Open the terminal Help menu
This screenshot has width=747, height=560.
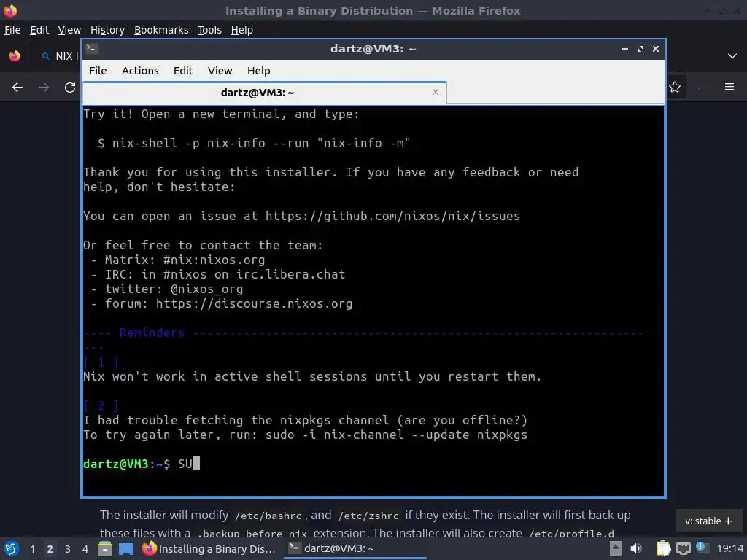[259, 71]
